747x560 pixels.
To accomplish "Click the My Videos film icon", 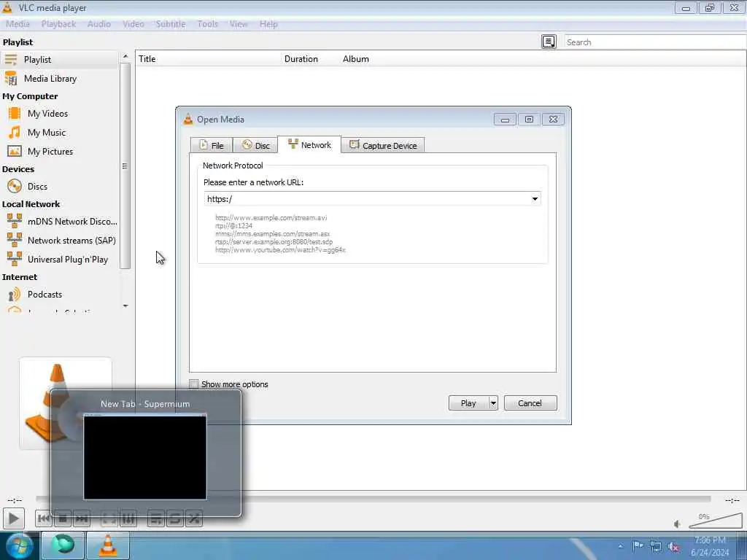I will [15, 113].
